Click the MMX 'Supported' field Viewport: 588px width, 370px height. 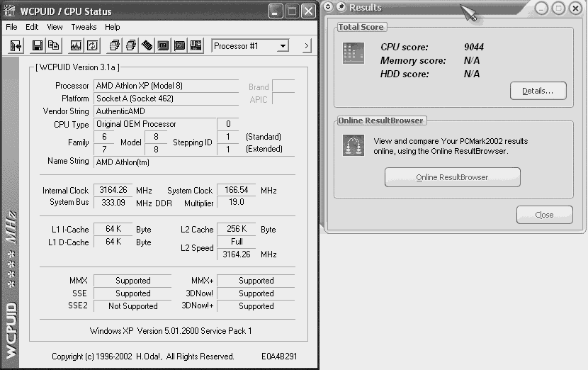[x=132, y=281]
